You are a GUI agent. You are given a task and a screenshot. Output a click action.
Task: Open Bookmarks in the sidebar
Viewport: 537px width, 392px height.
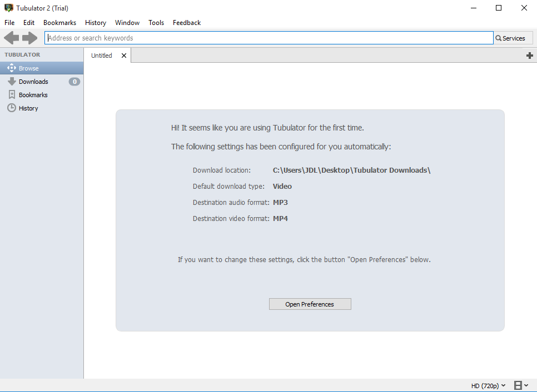(x=42, y=95)
